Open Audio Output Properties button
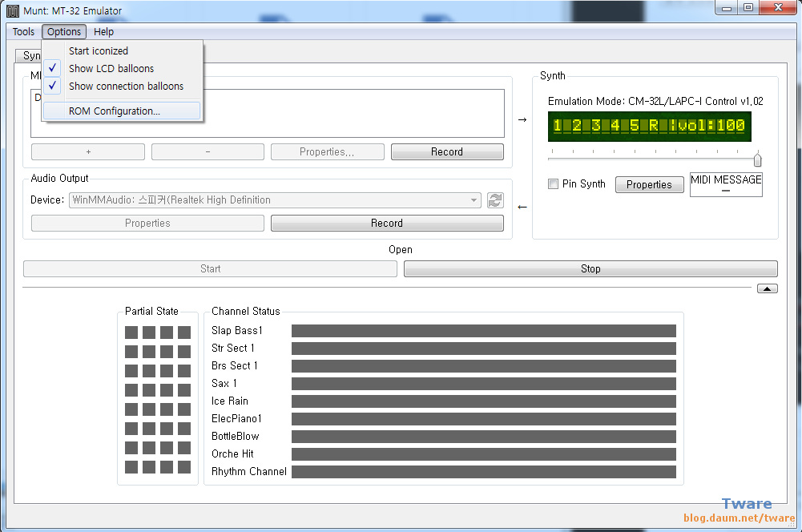Screen dimensions: 802x532 [x=147, y=223]
